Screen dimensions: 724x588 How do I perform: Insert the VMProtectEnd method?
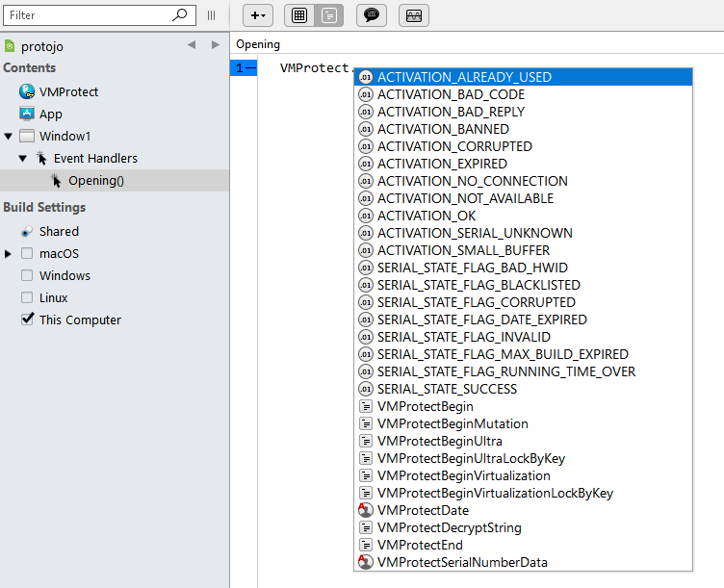tap(523, 545)
